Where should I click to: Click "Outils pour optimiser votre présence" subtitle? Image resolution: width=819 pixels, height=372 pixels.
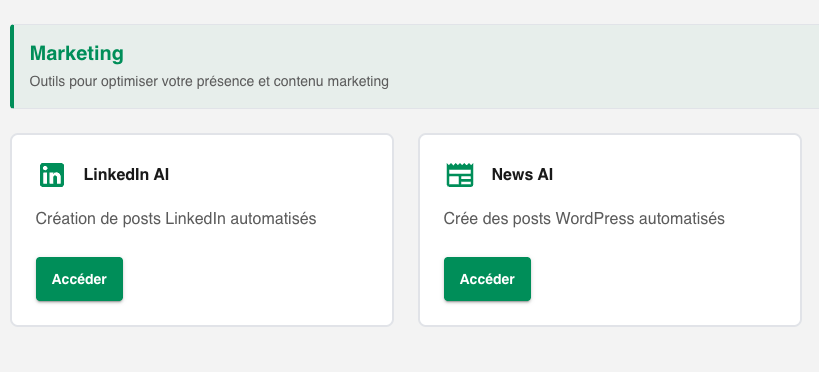pyautogui.click(x=209, y=82)
